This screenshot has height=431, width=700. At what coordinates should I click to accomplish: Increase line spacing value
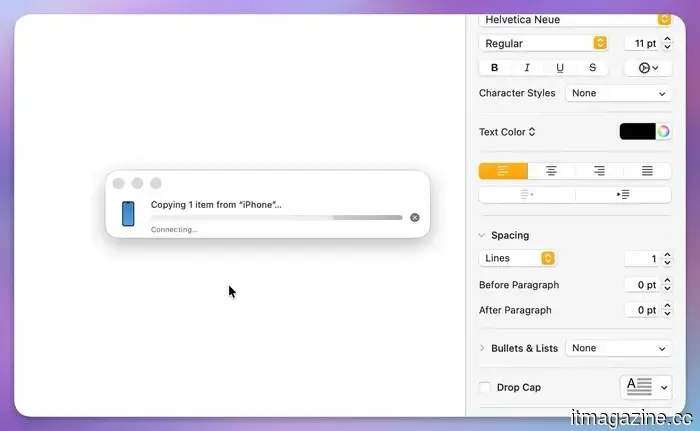(x=667, y=255)
